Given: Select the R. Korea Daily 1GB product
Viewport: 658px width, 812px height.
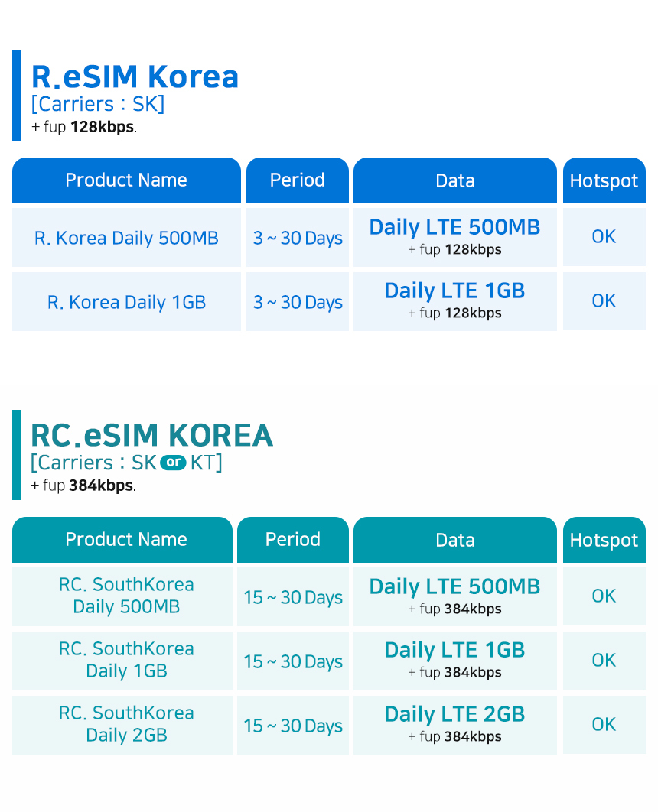Looking at the screenshot, I should pyautogui.click(x=126, y=302).
